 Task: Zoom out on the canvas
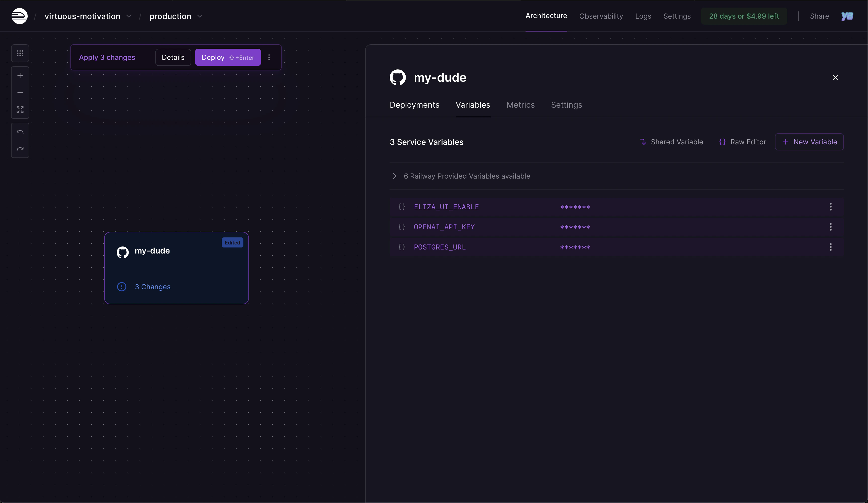[x=20, y=93]
